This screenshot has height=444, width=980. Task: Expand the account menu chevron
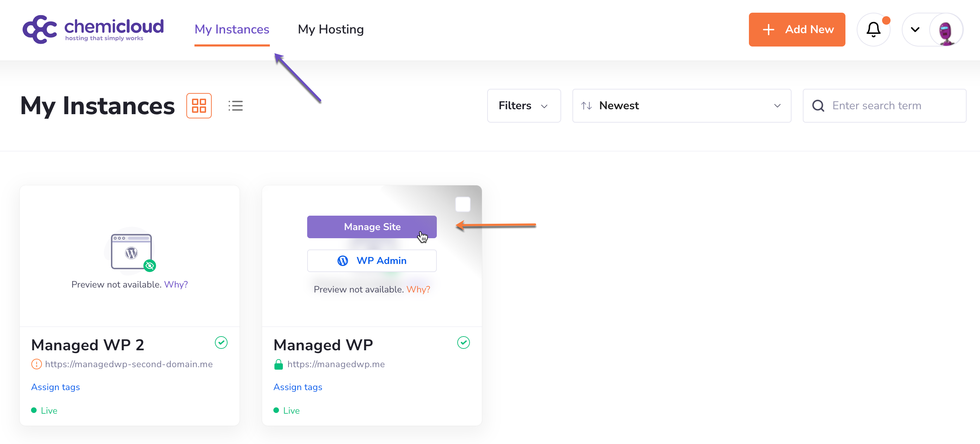coord(915,30)
